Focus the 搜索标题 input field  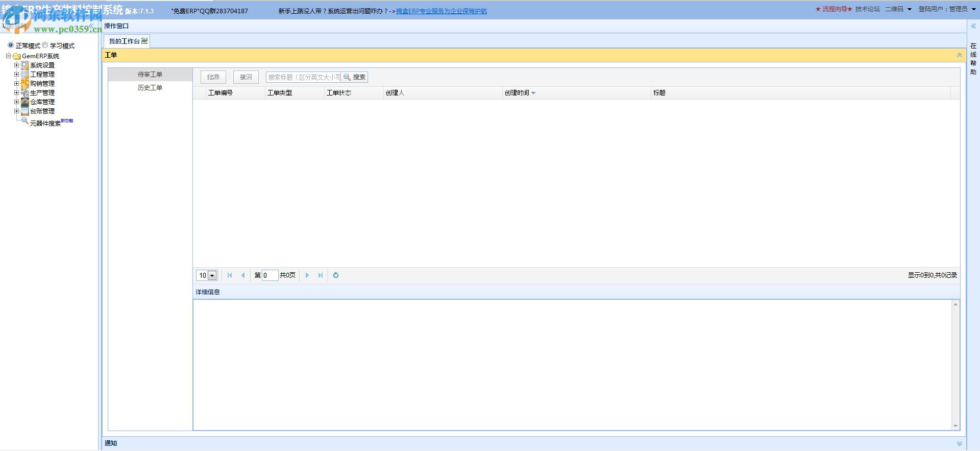click(x=303, y=77)
